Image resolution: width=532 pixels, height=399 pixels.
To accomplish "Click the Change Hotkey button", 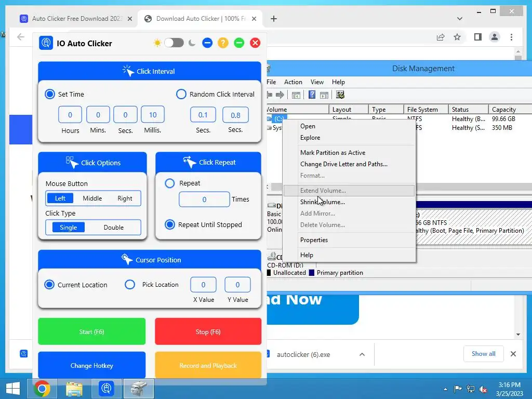I will point(91,365).
